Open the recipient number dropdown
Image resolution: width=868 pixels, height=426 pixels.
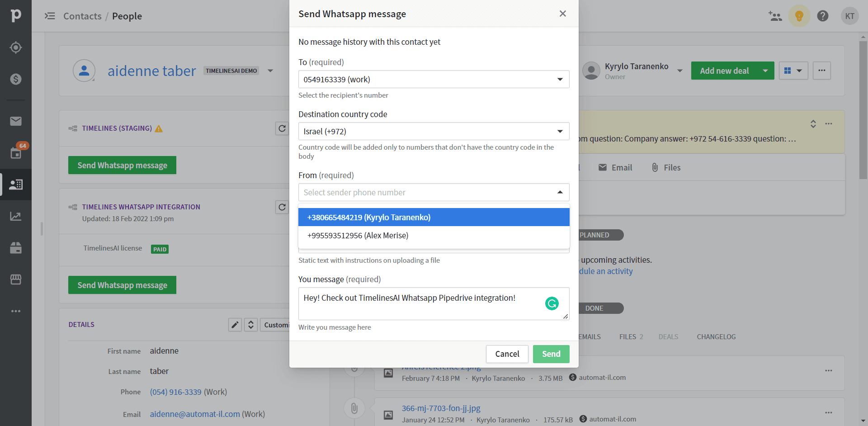559,79
